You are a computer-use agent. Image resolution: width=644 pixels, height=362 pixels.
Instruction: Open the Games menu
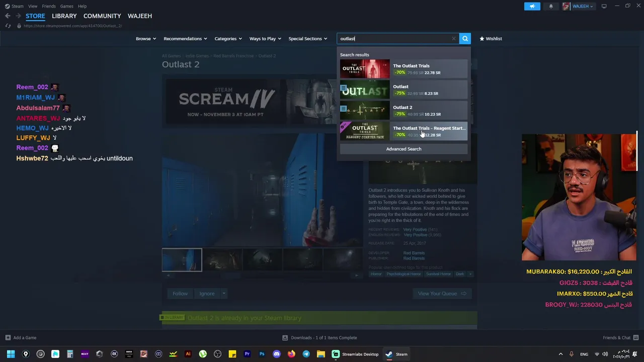pyautogui.click(x=66, y=6)
